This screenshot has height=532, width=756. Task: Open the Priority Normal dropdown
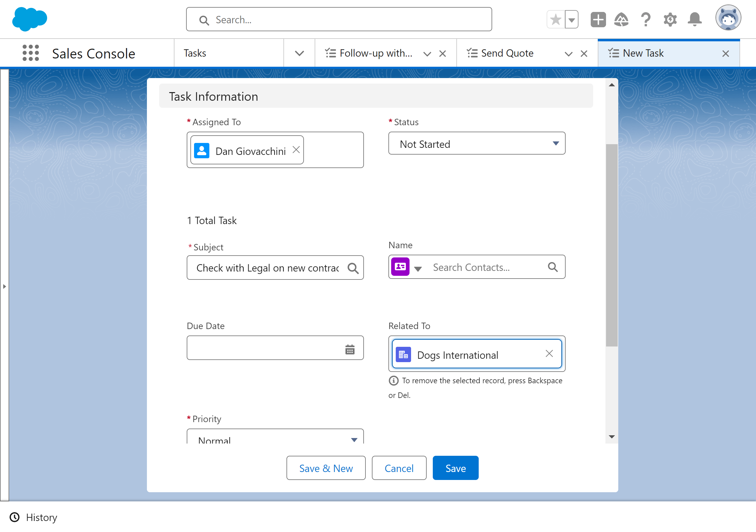pos(275,437)
